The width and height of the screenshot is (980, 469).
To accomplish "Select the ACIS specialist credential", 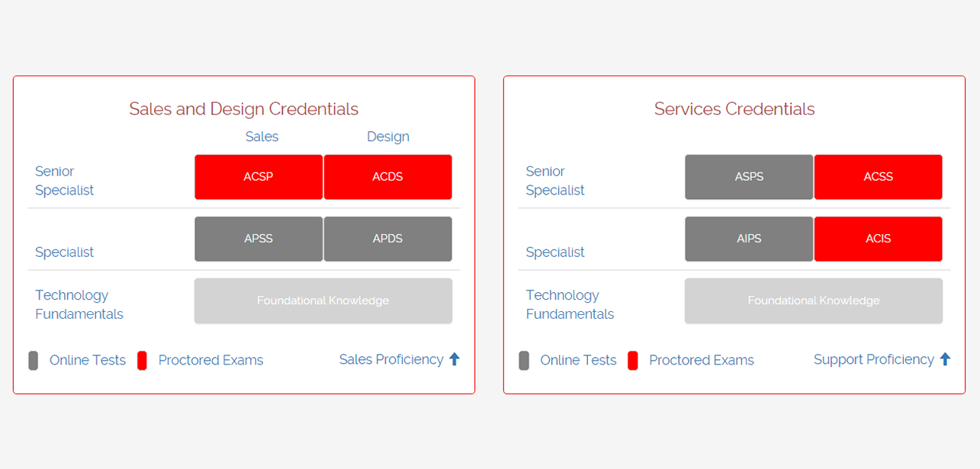I will pyautogui.click(x=879, y=239).
